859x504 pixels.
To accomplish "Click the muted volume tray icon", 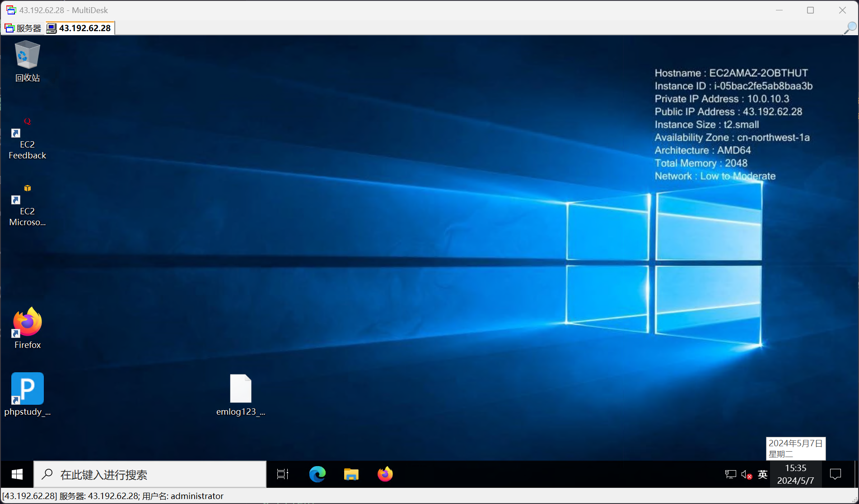I will (x=747, y=475).
